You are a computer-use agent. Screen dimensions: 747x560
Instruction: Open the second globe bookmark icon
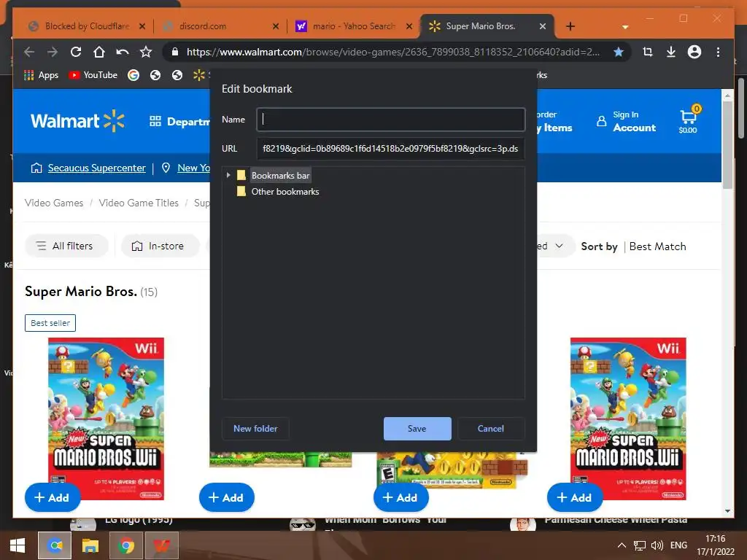(177, 75)
